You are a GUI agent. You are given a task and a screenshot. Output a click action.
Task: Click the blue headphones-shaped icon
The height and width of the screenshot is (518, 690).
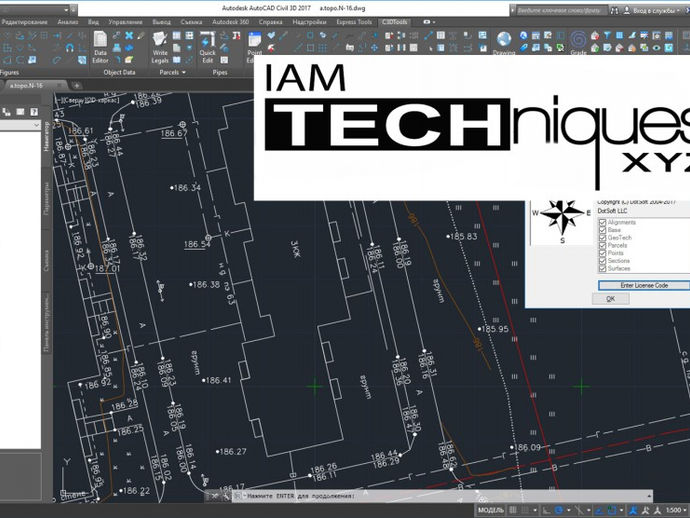70,48
